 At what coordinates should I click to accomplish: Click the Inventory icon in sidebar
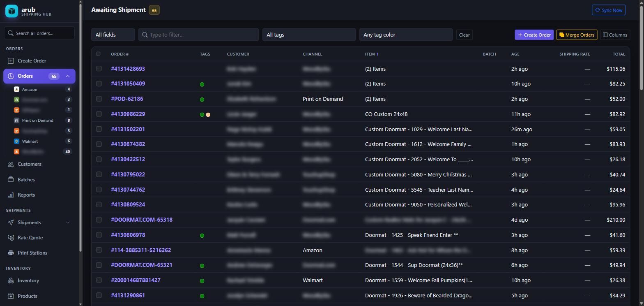coord(11,280)
